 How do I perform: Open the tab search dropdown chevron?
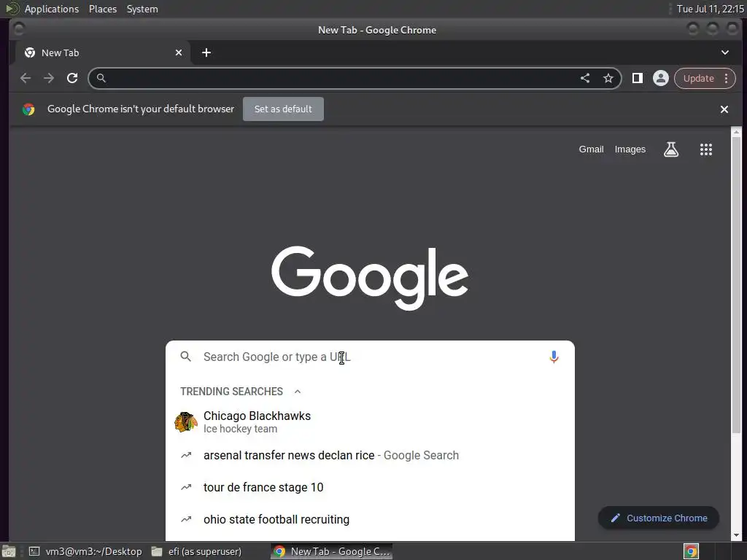pos(724,52)
